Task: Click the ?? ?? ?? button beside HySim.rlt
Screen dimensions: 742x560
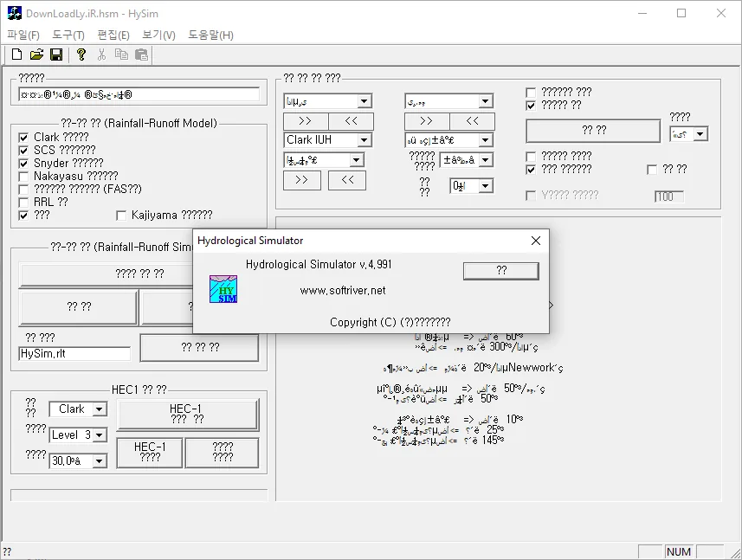Action: point(200,348)
